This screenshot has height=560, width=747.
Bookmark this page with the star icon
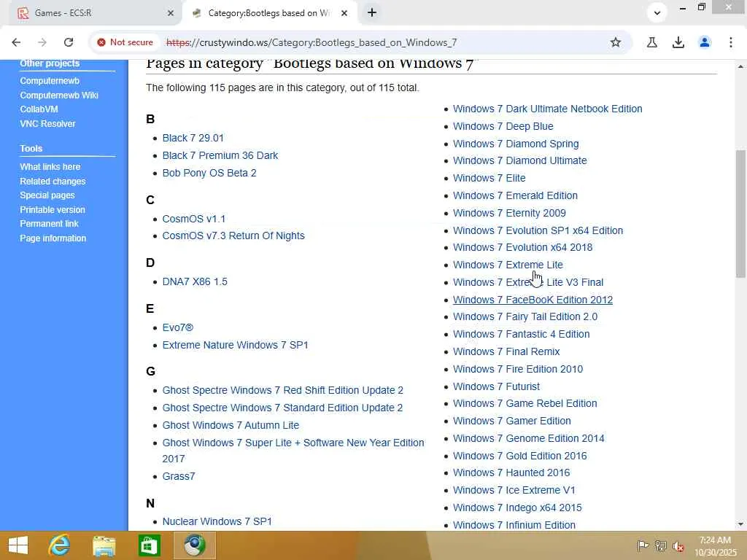click(x=616, y=42)
